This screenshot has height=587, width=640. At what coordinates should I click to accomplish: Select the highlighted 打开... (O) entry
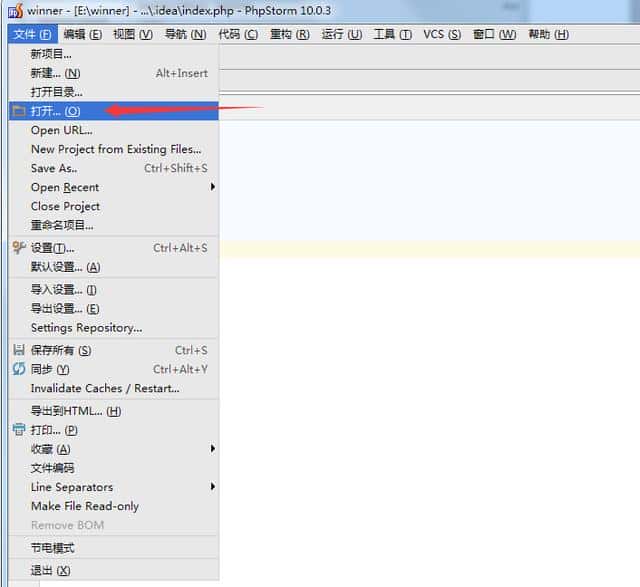[x=113, y=111]
